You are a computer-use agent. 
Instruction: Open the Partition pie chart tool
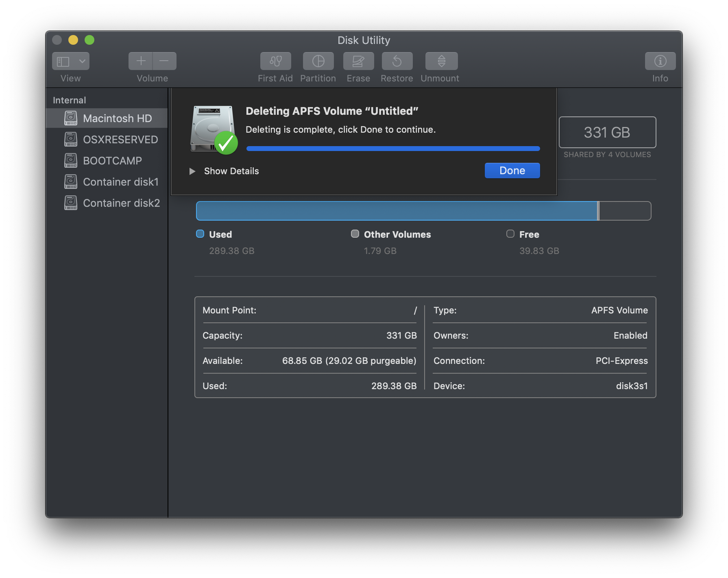click(x=318, y=61)
